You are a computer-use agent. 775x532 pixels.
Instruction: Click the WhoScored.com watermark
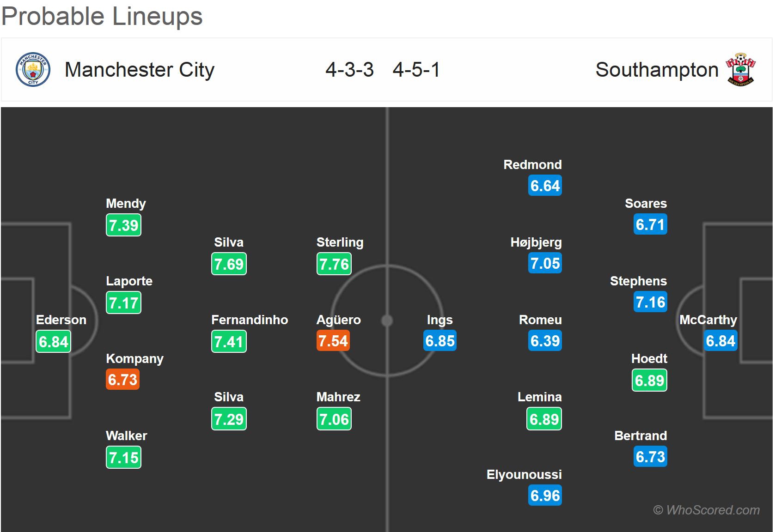[x=706, y=510]
